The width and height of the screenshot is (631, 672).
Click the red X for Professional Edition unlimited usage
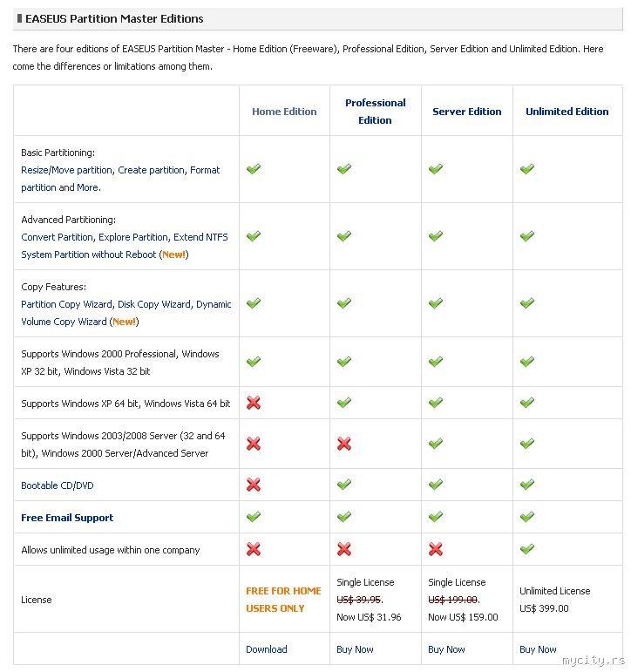pyautogui.click(x=343, y=549)
